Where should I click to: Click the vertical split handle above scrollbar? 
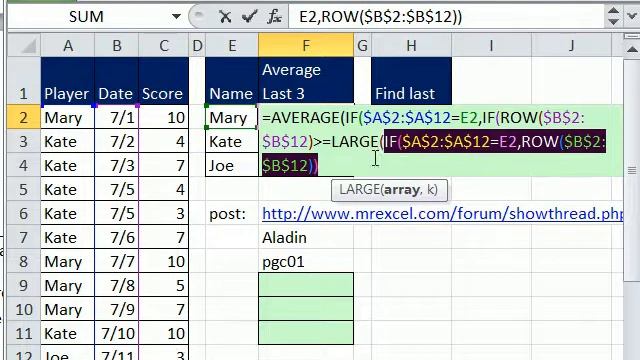coord(632,37)
